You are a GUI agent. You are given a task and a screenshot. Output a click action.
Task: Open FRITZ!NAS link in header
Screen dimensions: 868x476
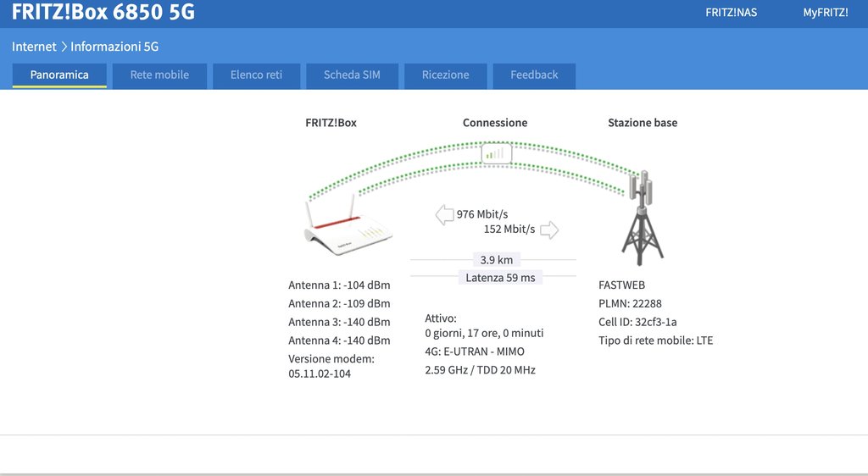(732, 12)
